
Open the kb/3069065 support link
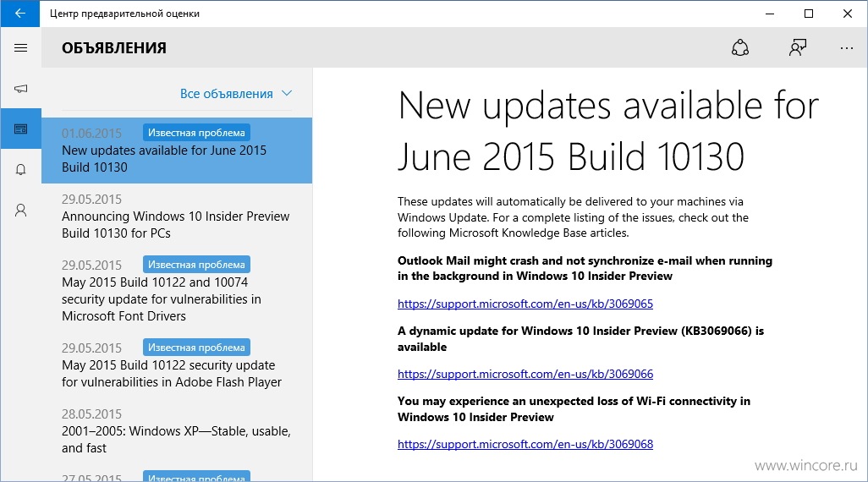tap(525, 304)
